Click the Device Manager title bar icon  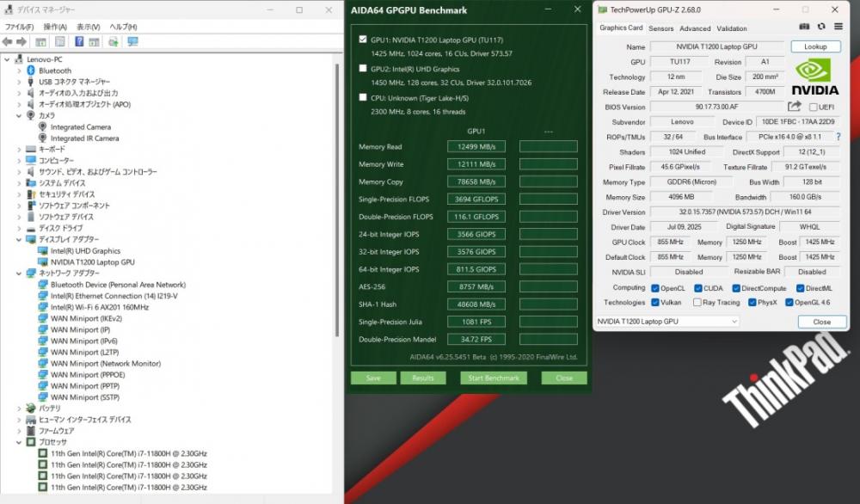point(9,9)
